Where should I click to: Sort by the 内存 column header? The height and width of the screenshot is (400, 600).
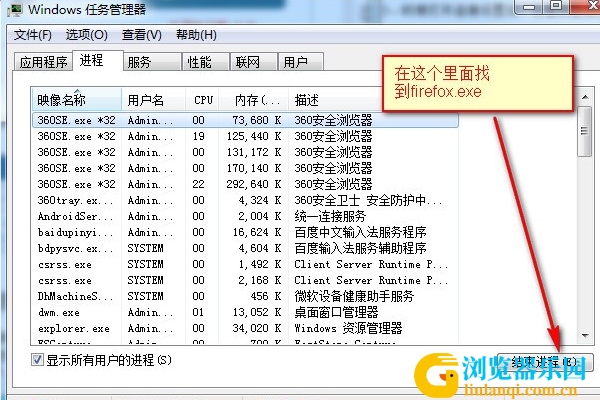[x=253, y=100]
